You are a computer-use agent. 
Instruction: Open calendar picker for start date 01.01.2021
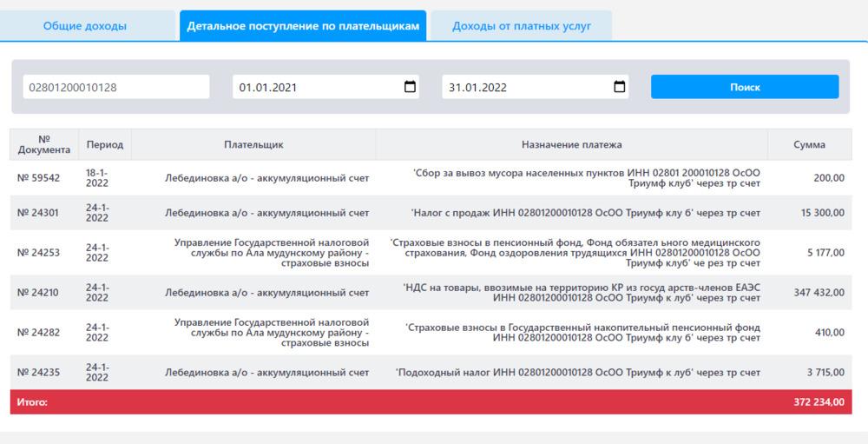pos(410,87)
